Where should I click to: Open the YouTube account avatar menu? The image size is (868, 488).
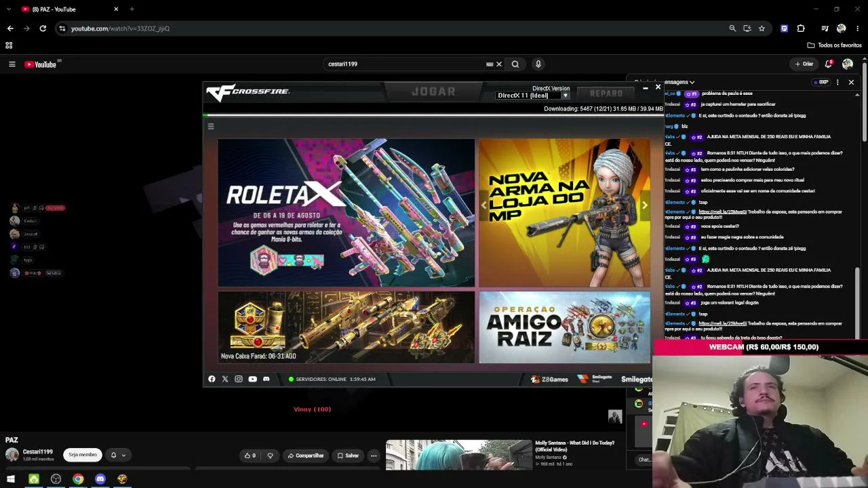tap(848, 64)
